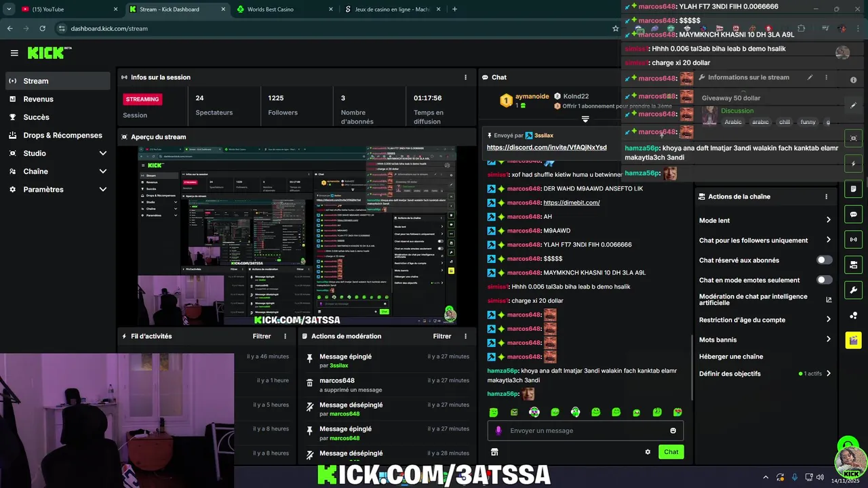
Task: Open Définir des objectifs
Action: click(x=765, y=373)
